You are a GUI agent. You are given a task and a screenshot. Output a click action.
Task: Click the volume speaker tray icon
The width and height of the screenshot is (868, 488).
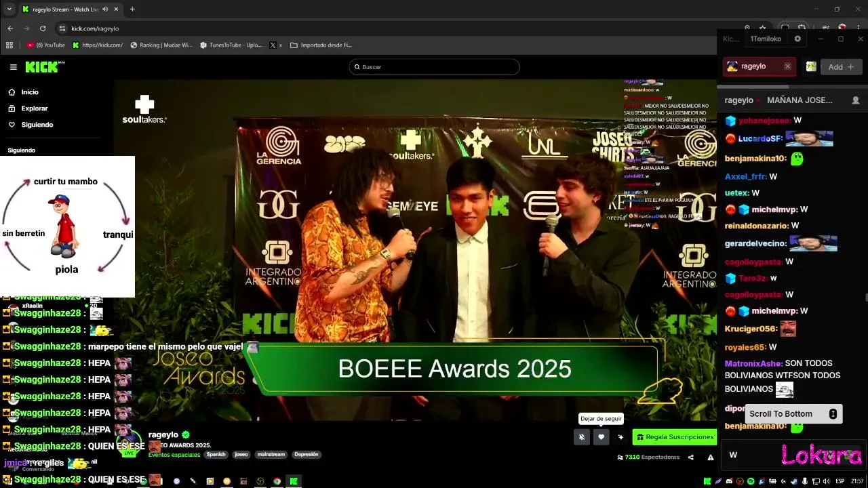[826, 481]
